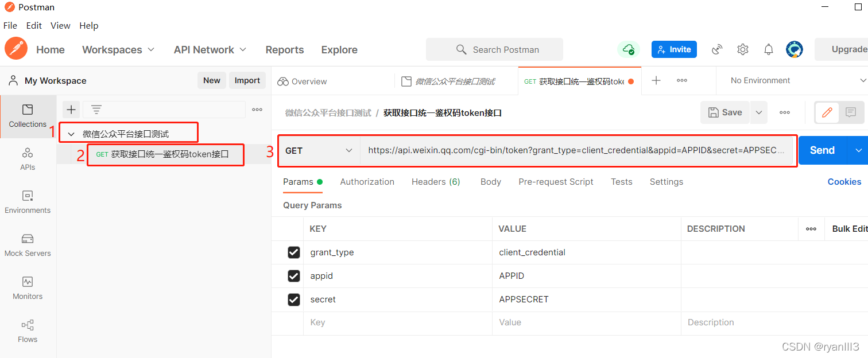Open the settings gear icon

tap(743, 49)
